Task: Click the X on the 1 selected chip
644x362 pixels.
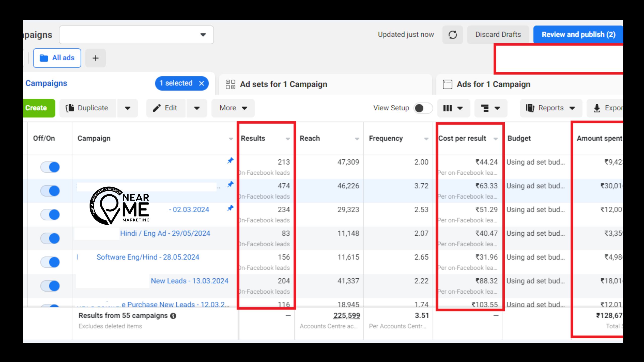Action: 202,83
